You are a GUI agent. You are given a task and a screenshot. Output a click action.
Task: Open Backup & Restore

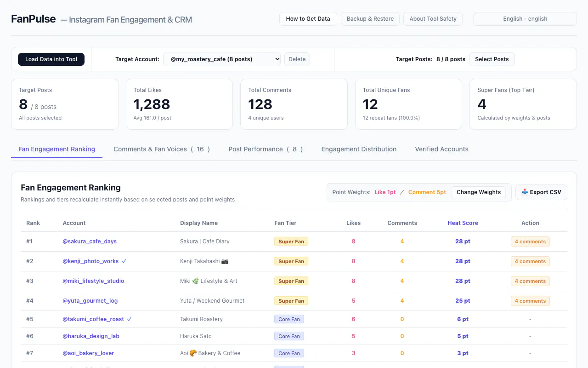370,19
